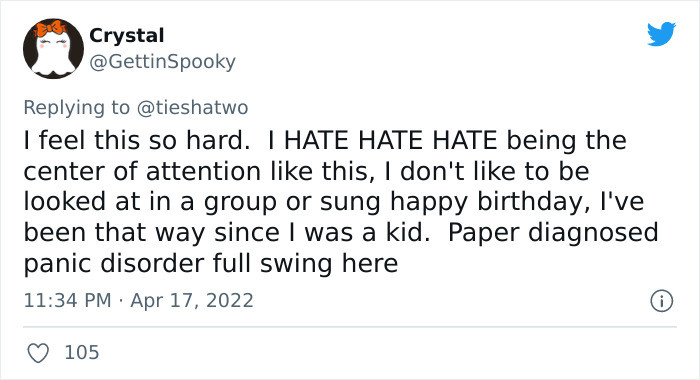
Task: Open the display name Crystal
Action: point(127,36)
